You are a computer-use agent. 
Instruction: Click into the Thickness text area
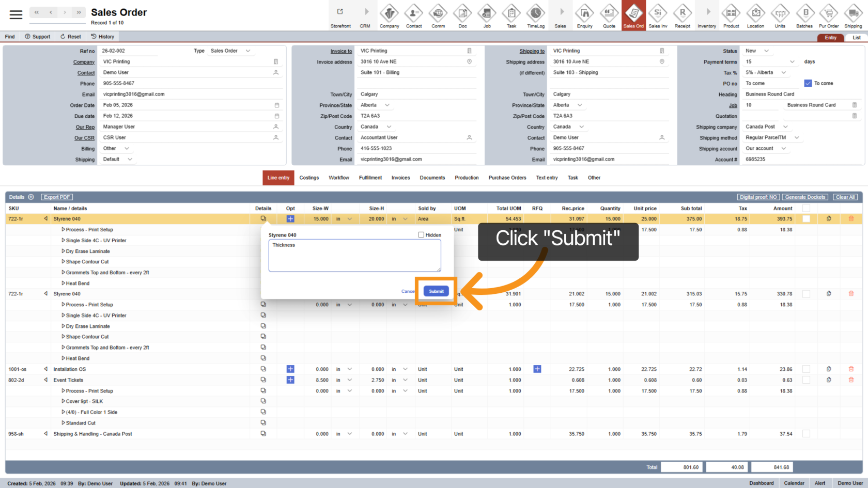click(354, 256)
